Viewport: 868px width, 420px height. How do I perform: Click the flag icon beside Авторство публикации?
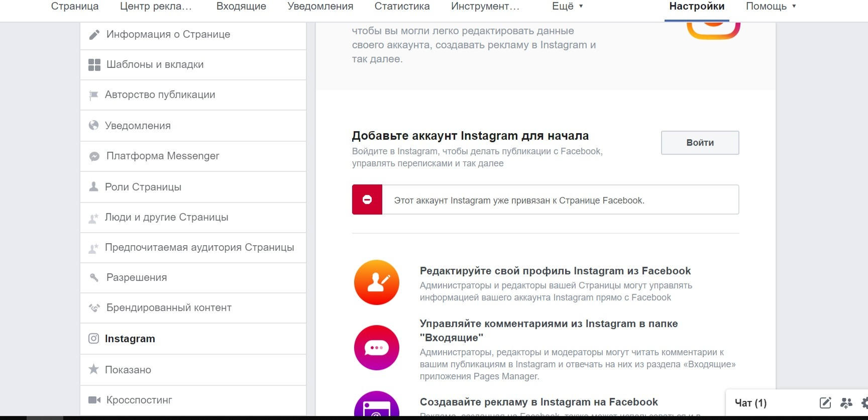tap(93, 95)
